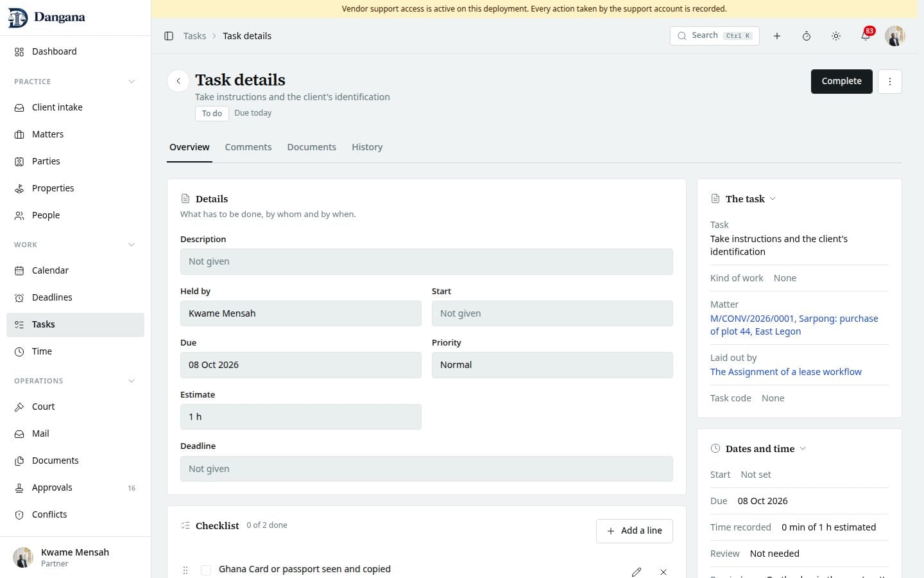Screen dimensions: 924x578
Task: Open the user avatar in top bar
Action: [x=895, y=36]
